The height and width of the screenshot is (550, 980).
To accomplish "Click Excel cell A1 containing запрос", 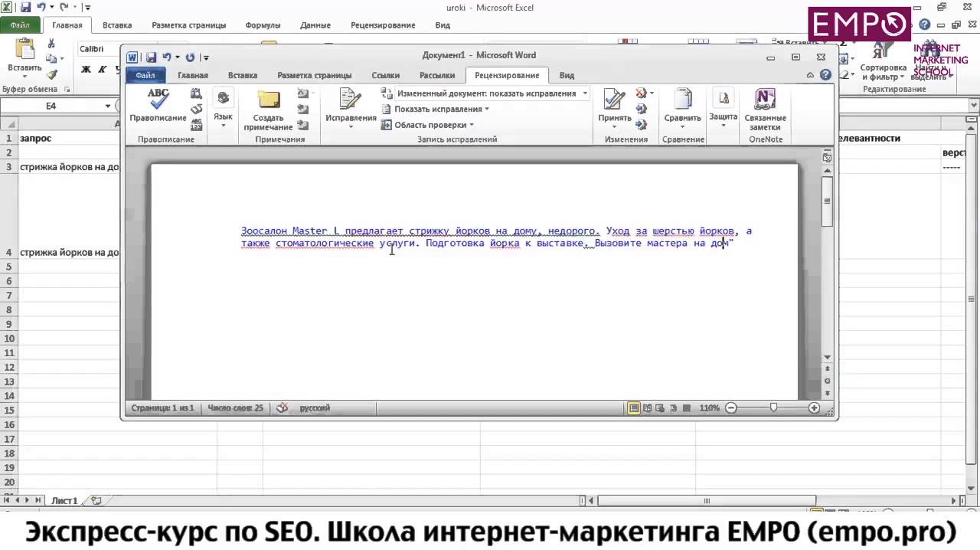I will (x=69, y=139).
